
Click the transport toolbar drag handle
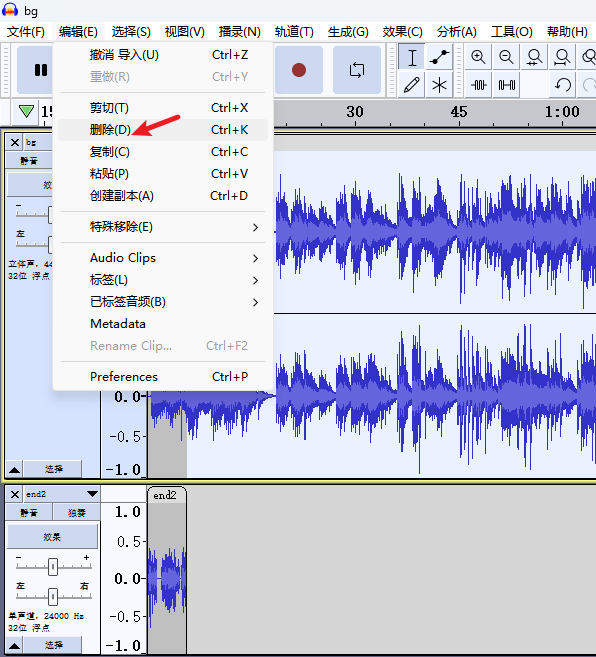[6, 70]
